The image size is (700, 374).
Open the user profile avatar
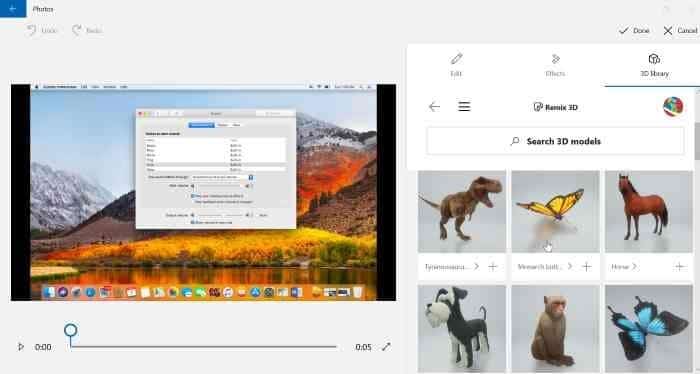click(673, 107)
